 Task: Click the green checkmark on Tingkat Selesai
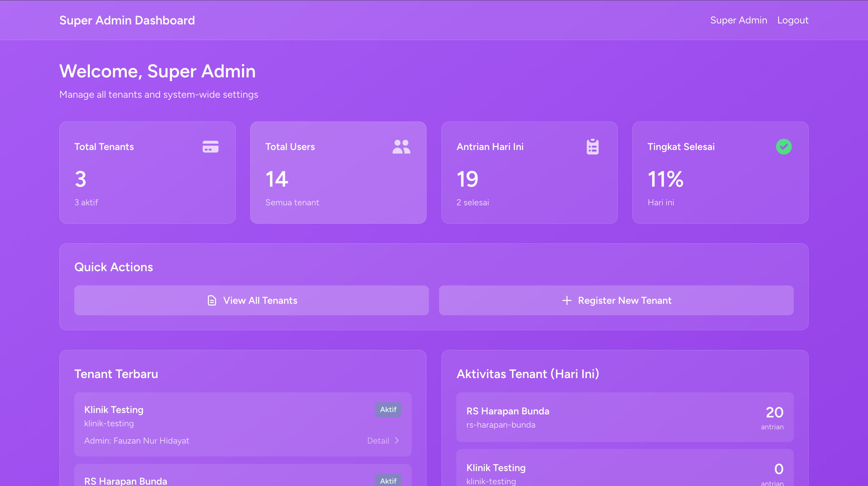[x=784, y=146]
